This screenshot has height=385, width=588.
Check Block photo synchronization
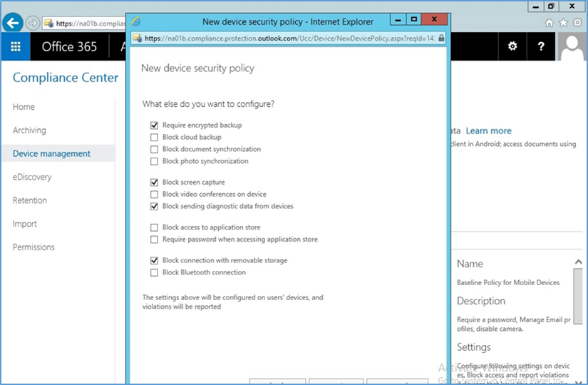pyautogui.click(x=154, y=161)
